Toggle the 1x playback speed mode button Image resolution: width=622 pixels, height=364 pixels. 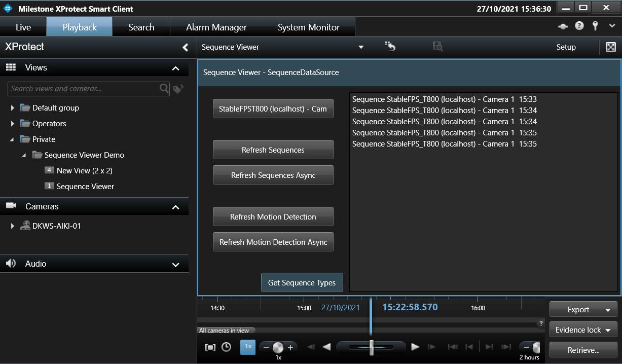[248, 347]
